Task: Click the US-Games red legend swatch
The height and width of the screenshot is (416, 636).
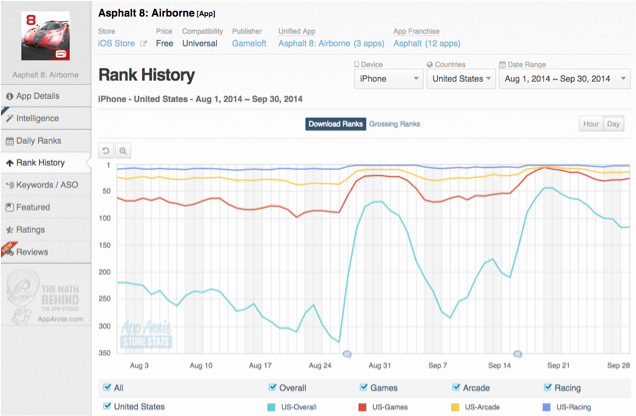Action: (x=362, y=407)
